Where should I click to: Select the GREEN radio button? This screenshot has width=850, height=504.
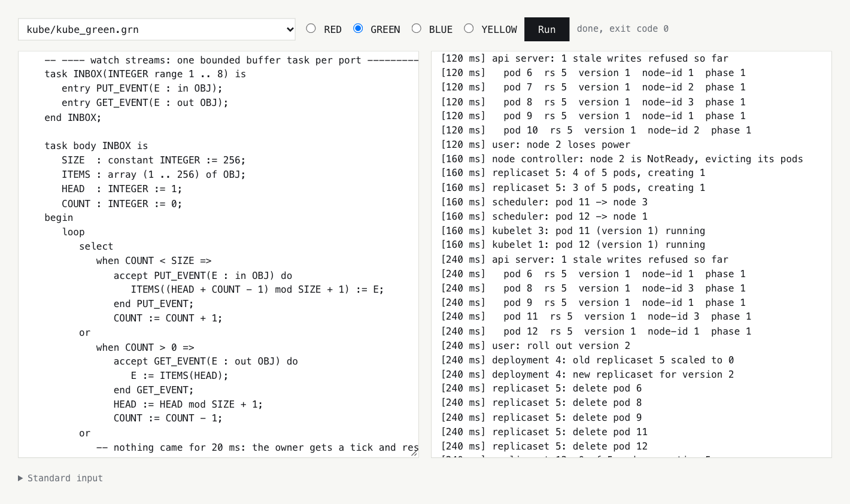pyautogui.click(x=358, y=28)
